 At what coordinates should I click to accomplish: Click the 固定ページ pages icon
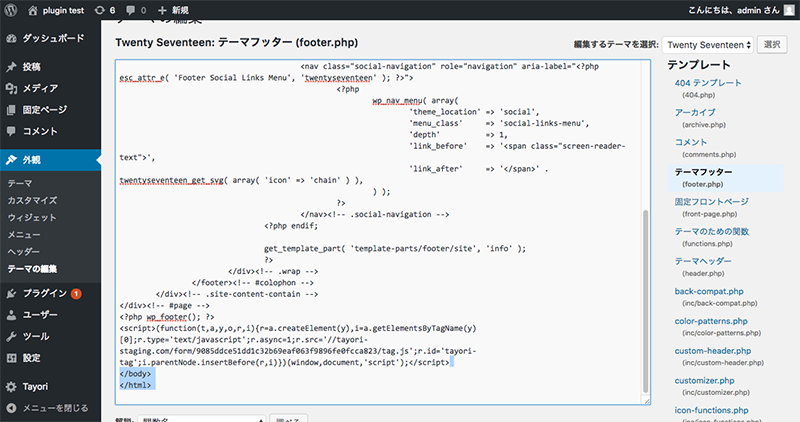(x=11, y=110)
